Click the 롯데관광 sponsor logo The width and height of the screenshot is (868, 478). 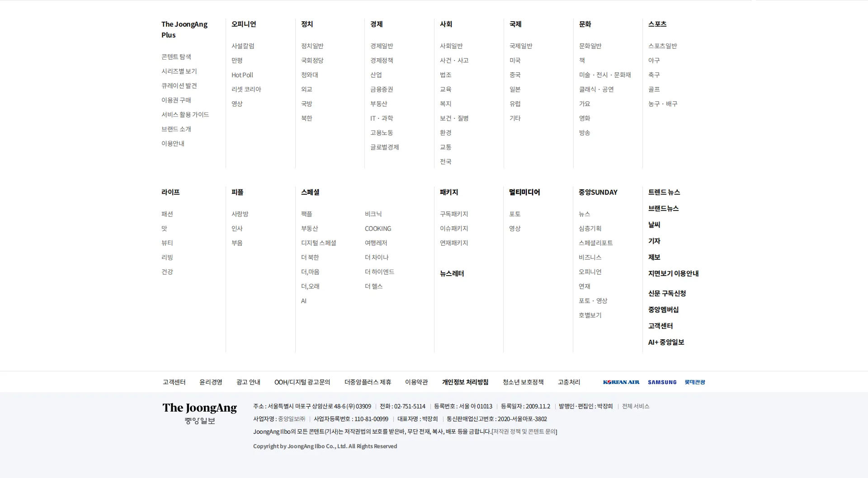click(x=695, y=382)
